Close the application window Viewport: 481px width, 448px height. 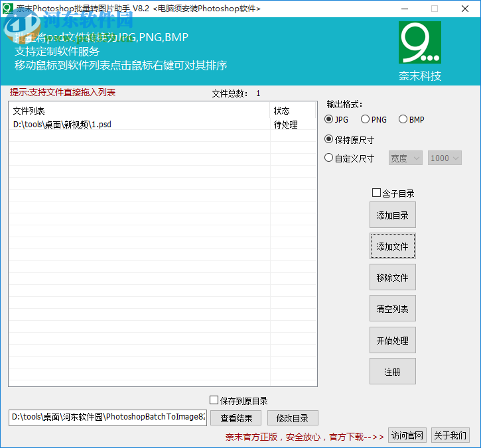coord(464,9)
